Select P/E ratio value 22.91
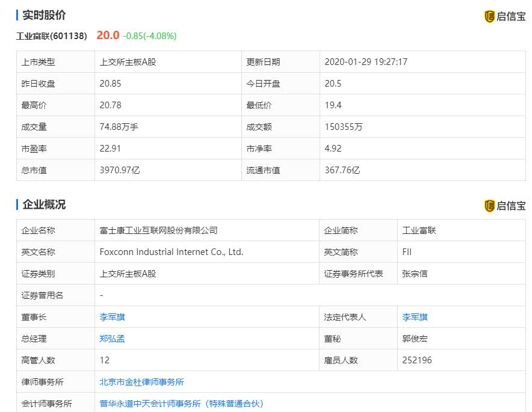 (x=110, y=149)
